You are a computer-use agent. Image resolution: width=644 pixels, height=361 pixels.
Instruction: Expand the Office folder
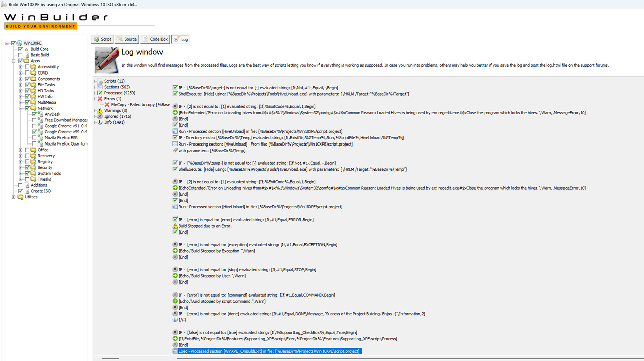[21, 150]
